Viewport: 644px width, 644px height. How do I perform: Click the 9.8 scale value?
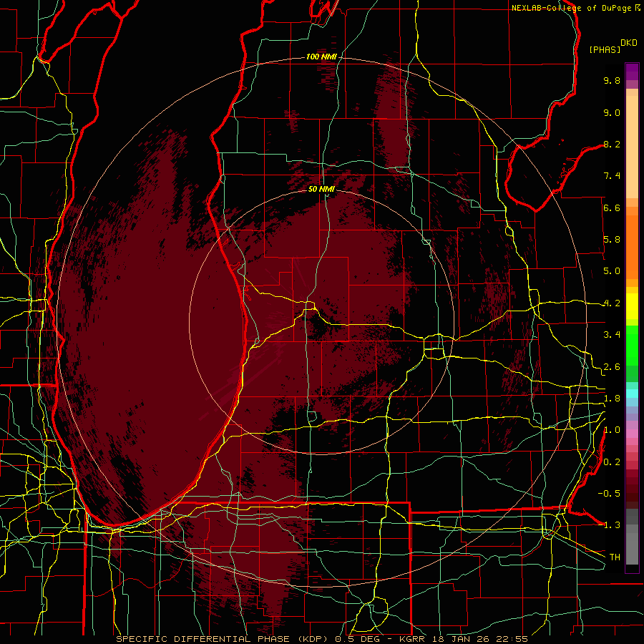point(612,80)
